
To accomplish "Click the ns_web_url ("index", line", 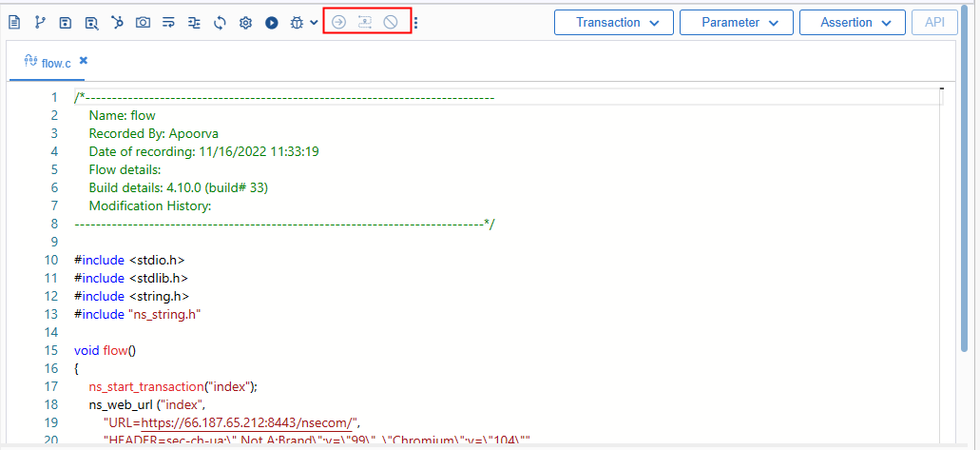I will [147, 404].
